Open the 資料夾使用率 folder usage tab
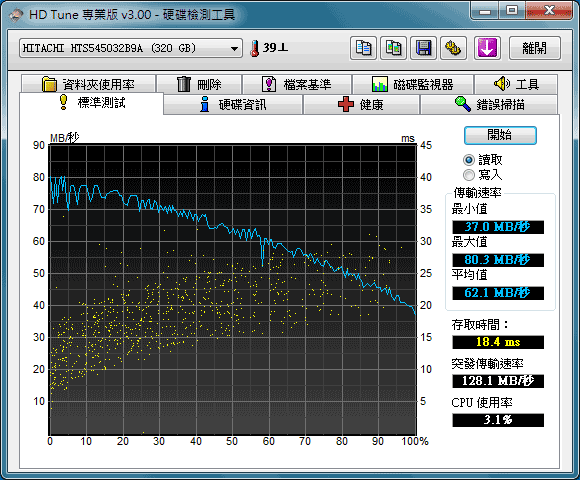580x480 pixels. (88, 84)
